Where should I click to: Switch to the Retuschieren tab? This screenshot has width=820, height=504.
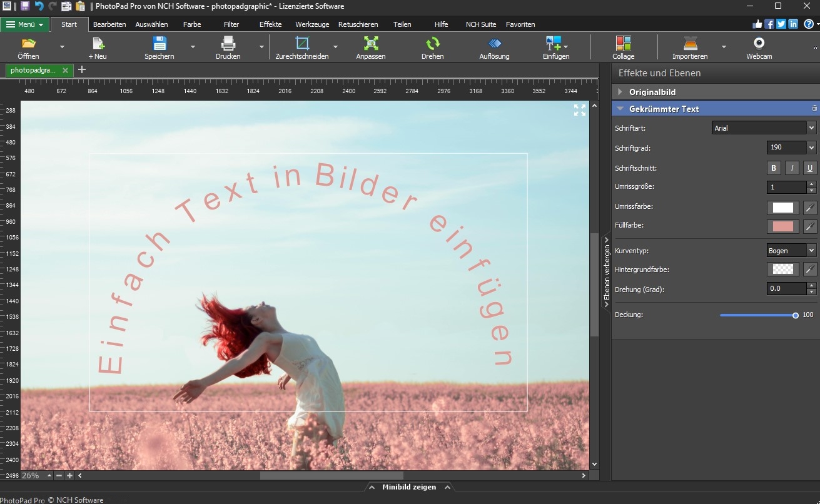coord(358,24)
